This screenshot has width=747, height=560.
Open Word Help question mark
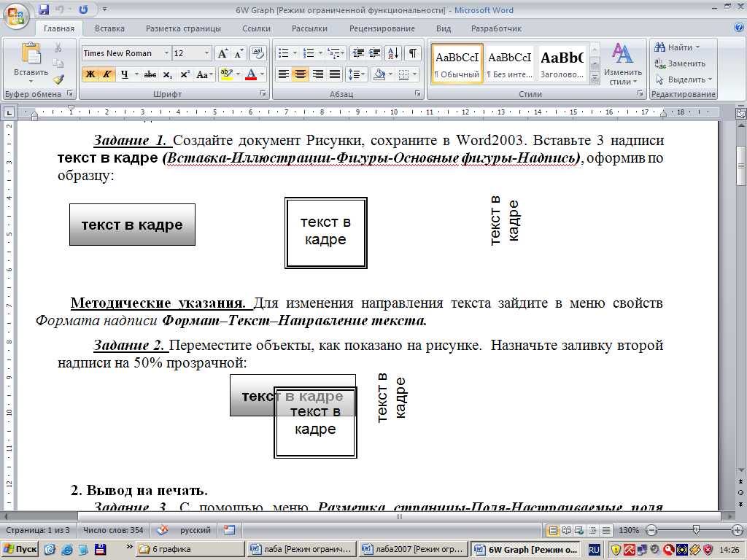tap(739, 28)
